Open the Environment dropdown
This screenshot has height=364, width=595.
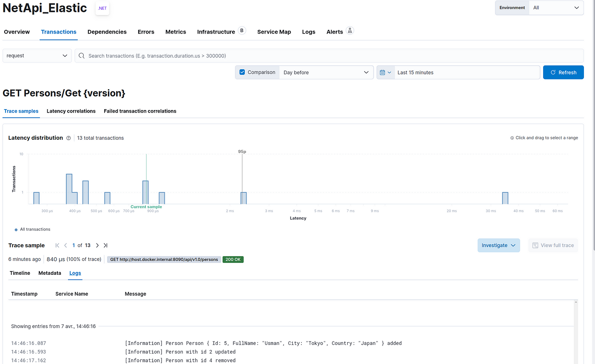556,8
